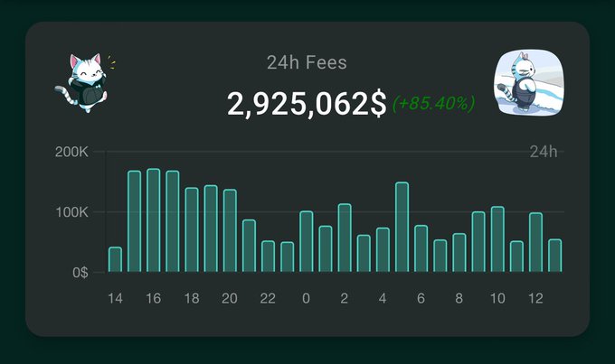The width and height of the screenshot is (615, 364).
Task: Click the 24h Fees title
Action: (x=307, y=62)
